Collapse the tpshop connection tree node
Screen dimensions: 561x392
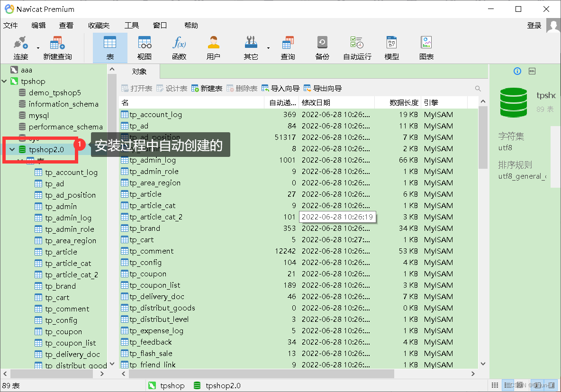pyautogui.click(x=5, y=82)
